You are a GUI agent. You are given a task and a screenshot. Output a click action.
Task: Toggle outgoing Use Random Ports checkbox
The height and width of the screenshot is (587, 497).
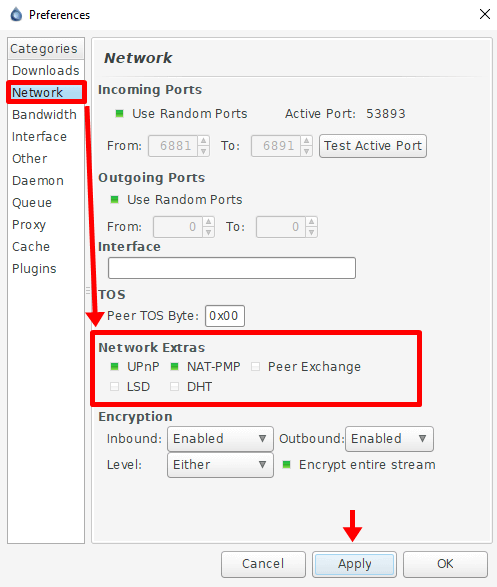coord(115,200)
